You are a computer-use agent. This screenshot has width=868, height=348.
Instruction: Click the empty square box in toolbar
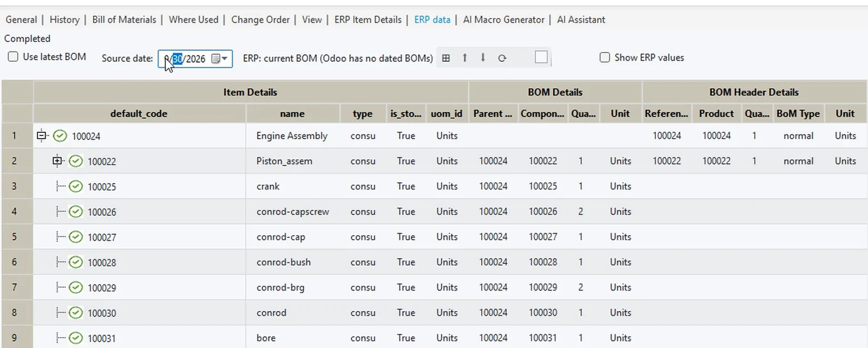[x=541, y=57]
